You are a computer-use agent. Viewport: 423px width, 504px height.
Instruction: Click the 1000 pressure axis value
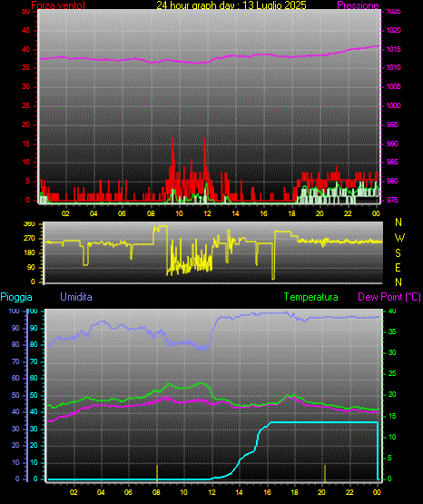point(393,105)
